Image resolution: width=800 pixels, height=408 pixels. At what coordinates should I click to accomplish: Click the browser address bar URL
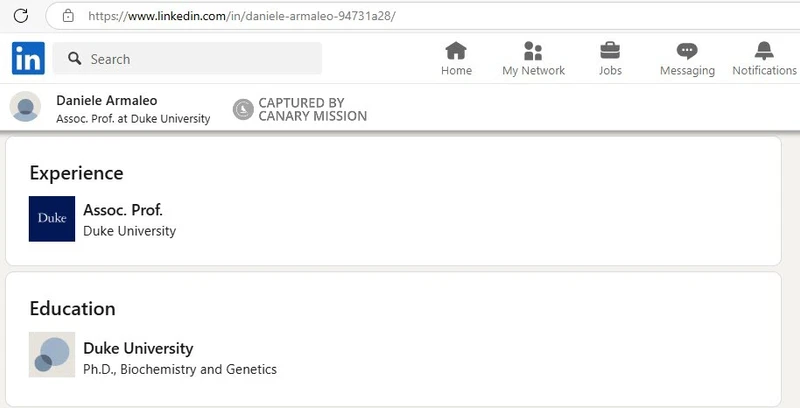(242, 16)
